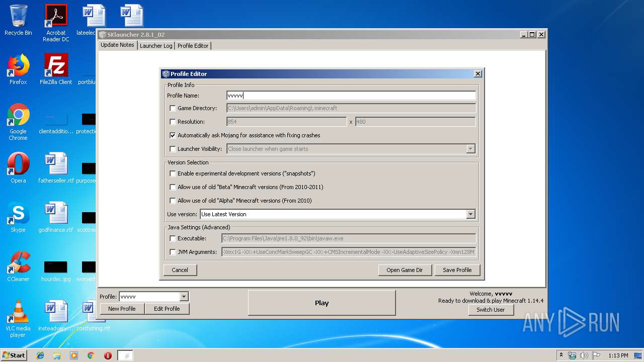Launch Acrobat Reader DC desktop shortcut
Screen dimensions: 644x362
56,23
